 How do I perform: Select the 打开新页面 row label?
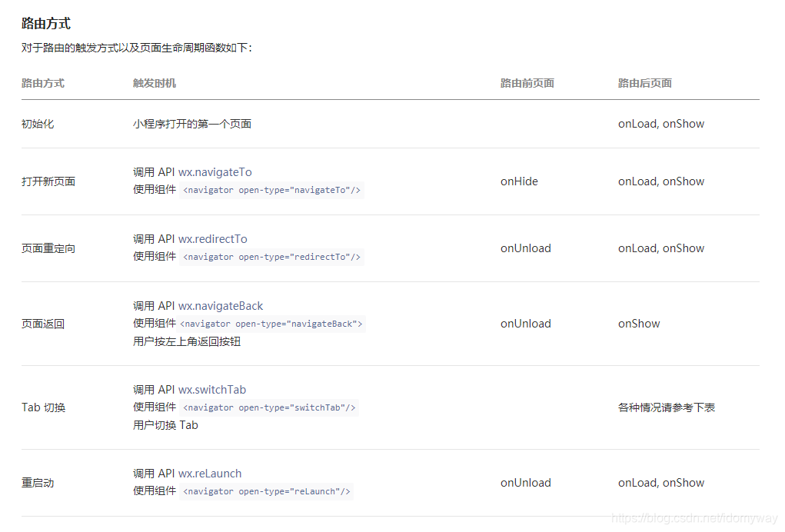[x=48, y=181]
